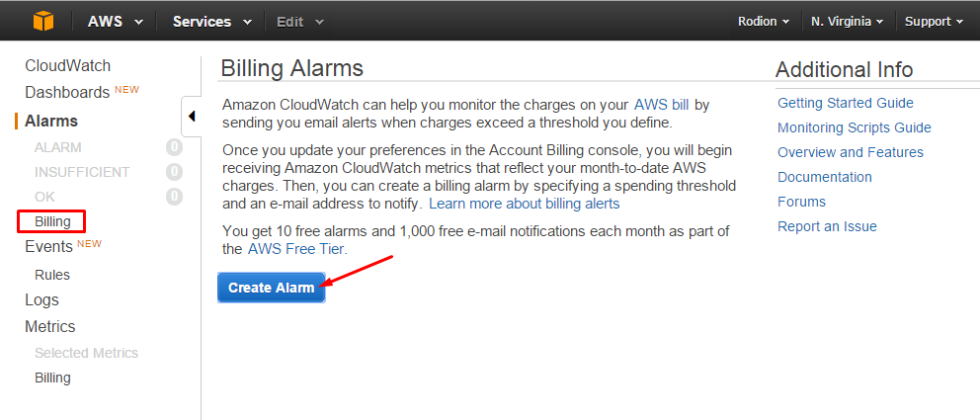Open the Getting Started Guide link

pos(845,103)
